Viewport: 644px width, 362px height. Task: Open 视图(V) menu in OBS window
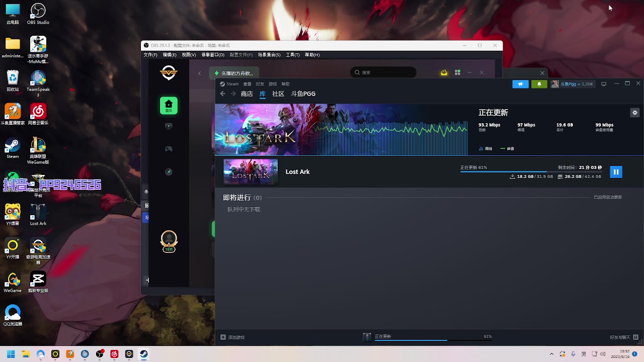point(189,55)
